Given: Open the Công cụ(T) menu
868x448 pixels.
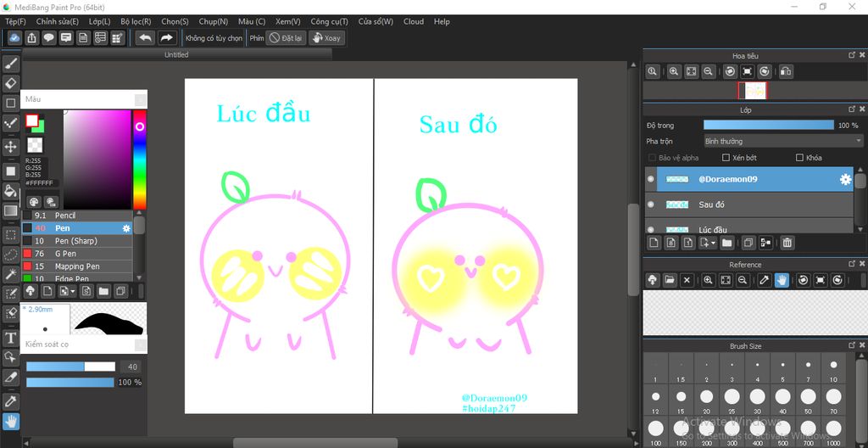Looking at the screenshot, I should pyautogui.click(x=330, y=21).
